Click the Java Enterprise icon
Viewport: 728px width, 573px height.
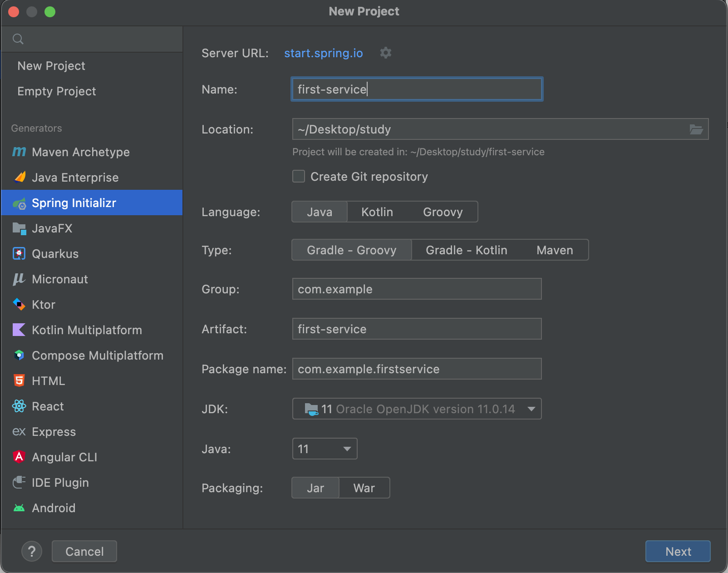click(x=20, y=177)
